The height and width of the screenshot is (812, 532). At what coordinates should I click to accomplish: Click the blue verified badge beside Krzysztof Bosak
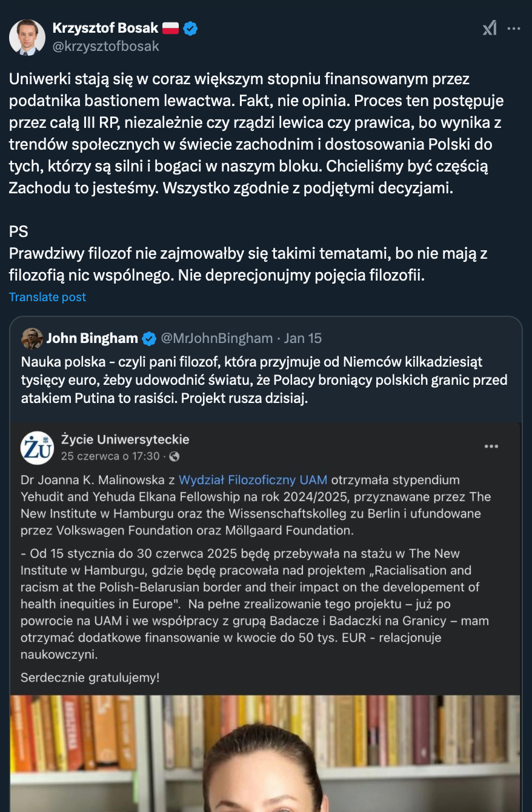191,28
